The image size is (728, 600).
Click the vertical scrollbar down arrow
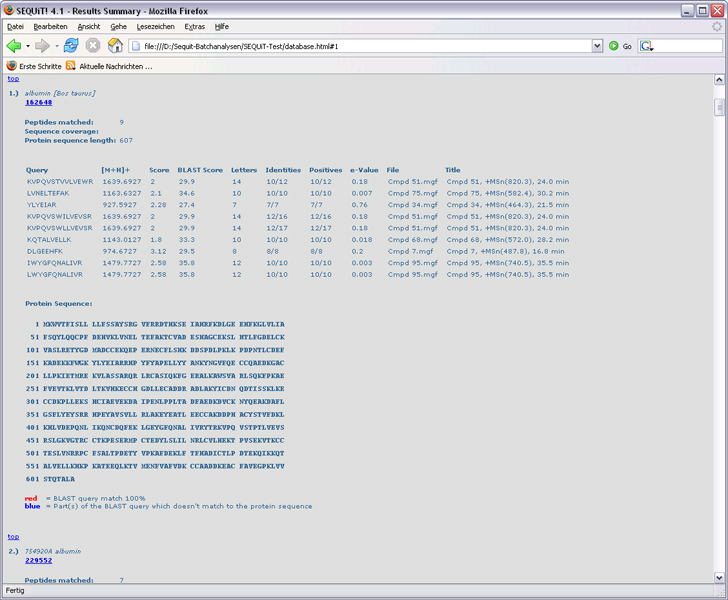720,578
